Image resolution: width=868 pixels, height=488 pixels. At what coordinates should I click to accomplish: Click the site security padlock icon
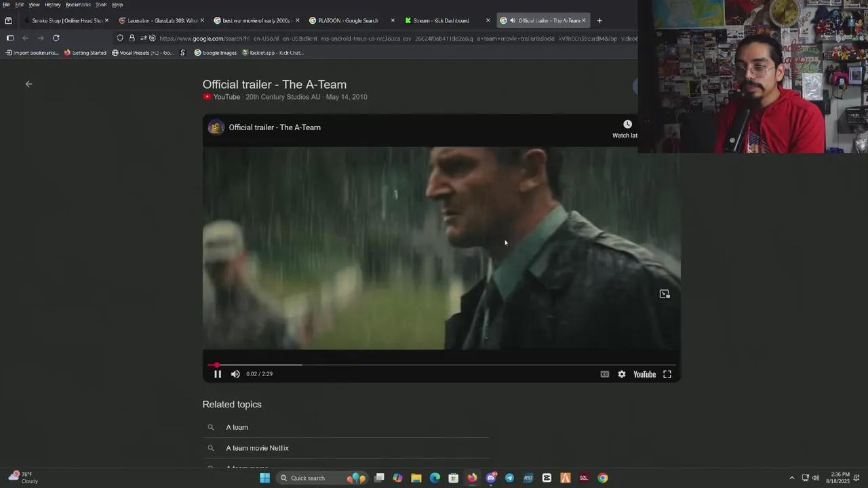[x=132, y=38]
